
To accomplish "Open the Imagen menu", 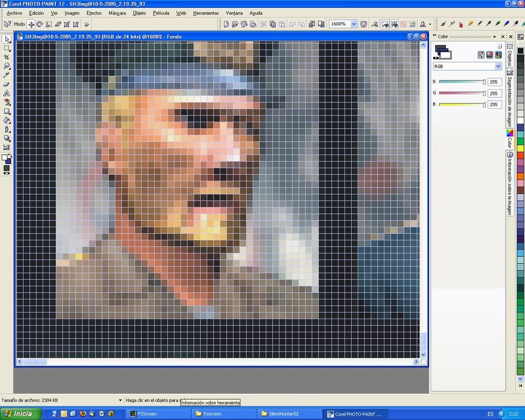I will (x=72, y=13).
